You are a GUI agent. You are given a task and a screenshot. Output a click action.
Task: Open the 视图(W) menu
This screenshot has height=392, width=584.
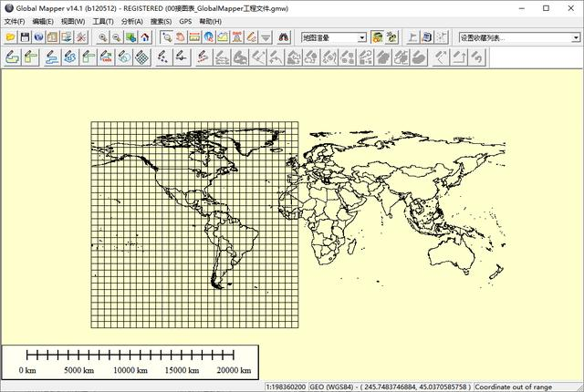coord(73,22)
